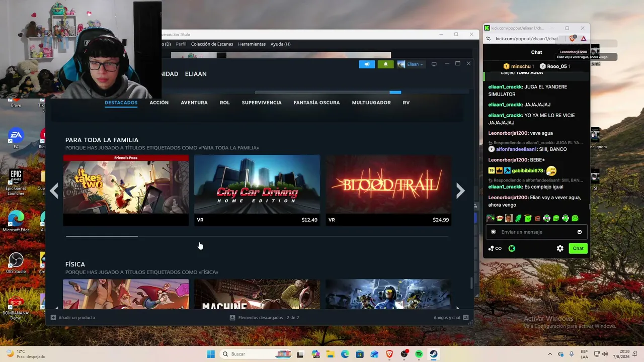Click the PARA TODA LA FAMILIA section heading
This screenshot has height=362, width=644.
[x=102, y=140]
